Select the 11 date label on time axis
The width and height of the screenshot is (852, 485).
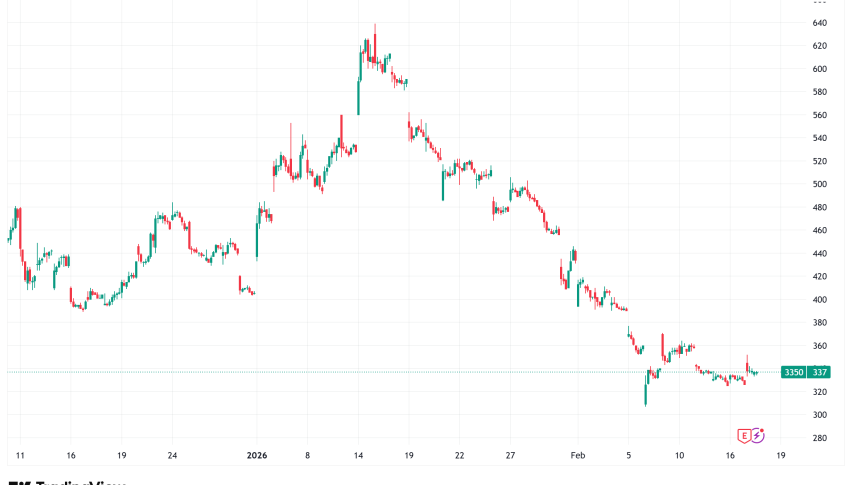pyautogui.click(x=20, y=455)
